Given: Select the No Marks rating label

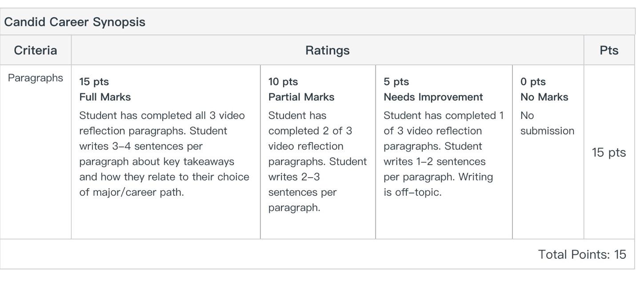Looking at the screenshot, I should click(x=544, y=97).
